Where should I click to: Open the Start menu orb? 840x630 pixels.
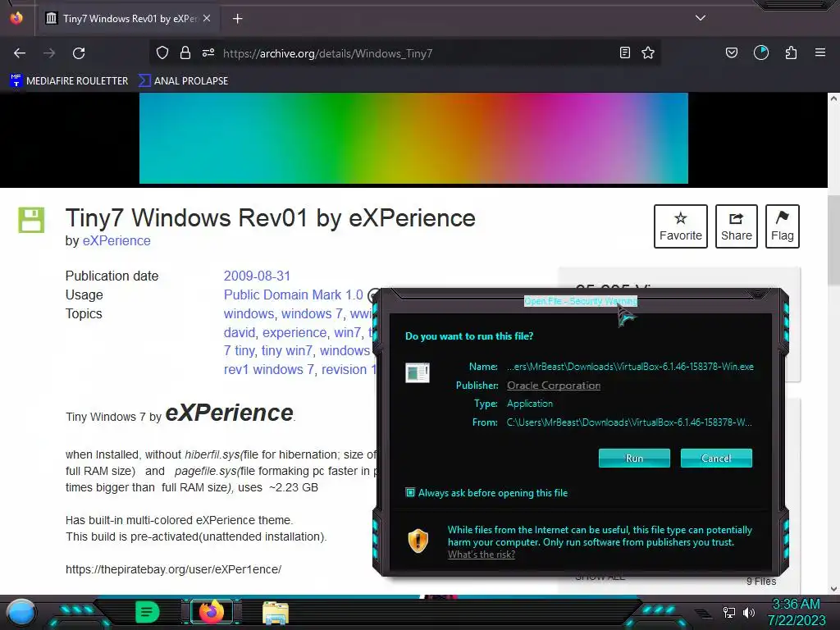[x=21, y=612]
